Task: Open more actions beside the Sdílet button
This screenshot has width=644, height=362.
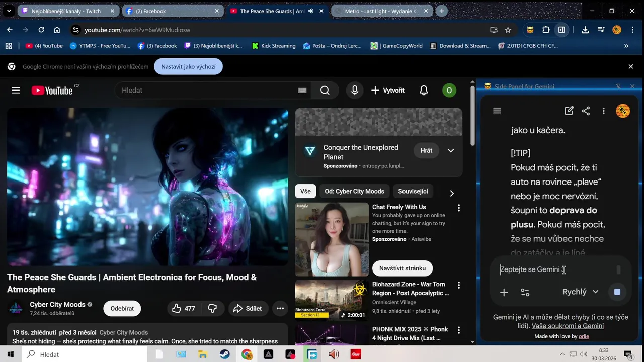Action: 280,308
